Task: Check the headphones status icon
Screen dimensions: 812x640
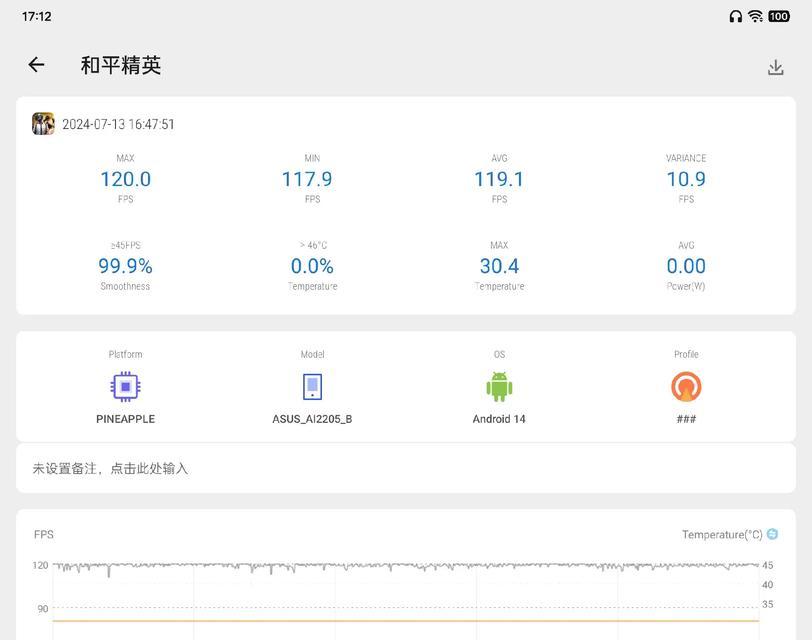Action: click(x=735, y=17)
